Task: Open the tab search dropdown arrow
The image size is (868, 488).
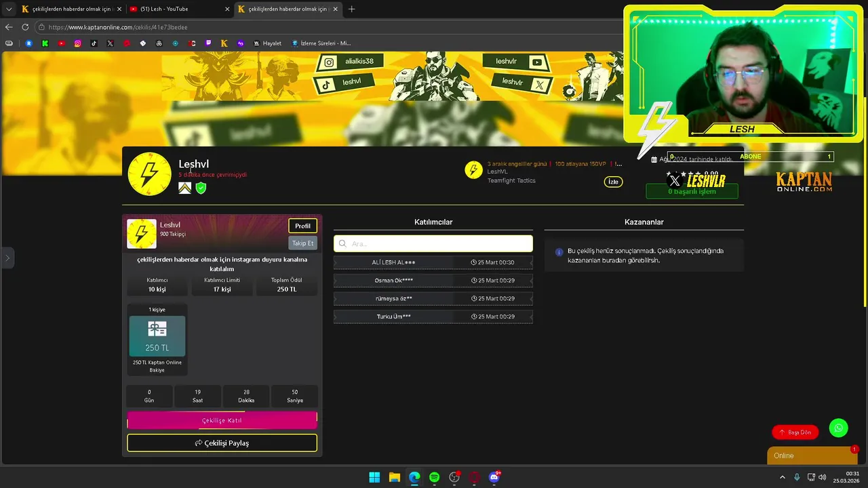Action: tap(9, 9)
